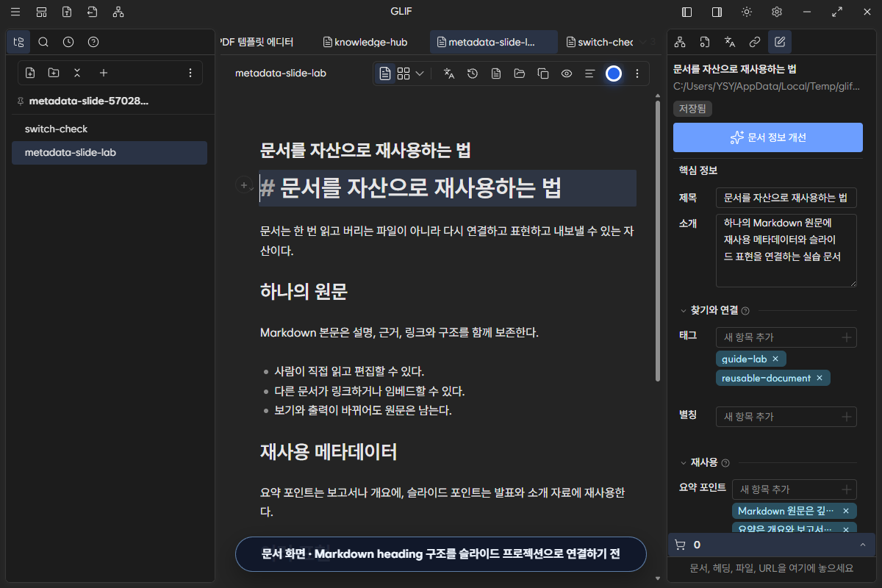This screenshot has width=882, height=588.
Task: Toggle preview eye icon in editor toolbar
Action: (567, 73)
